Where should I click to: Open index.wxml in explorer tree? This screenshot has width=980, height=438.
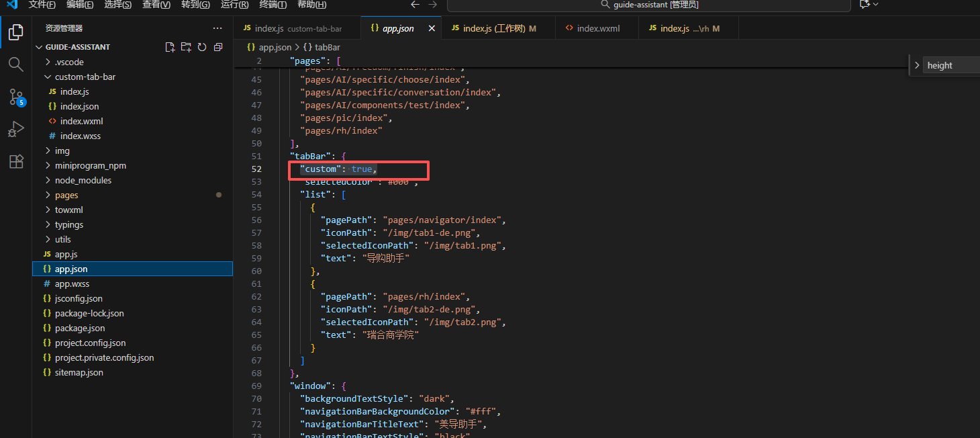81,121
